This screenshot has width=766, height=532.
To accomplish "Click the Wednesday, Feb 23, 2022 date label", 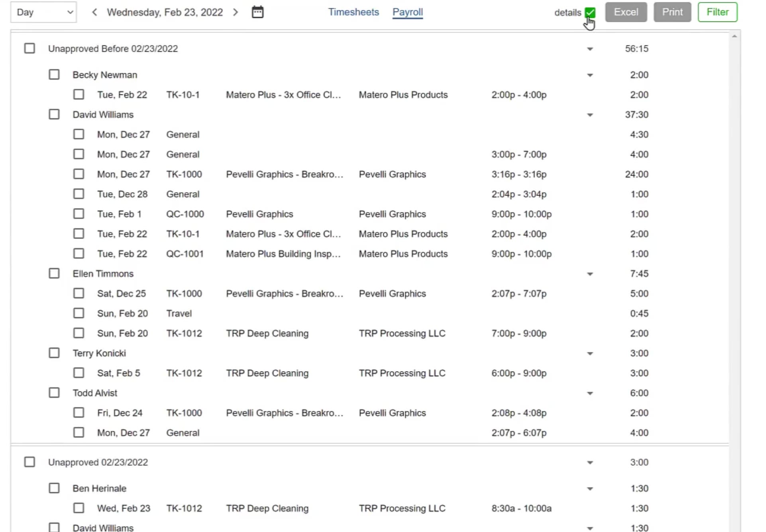I will click(x=165, y=12).
